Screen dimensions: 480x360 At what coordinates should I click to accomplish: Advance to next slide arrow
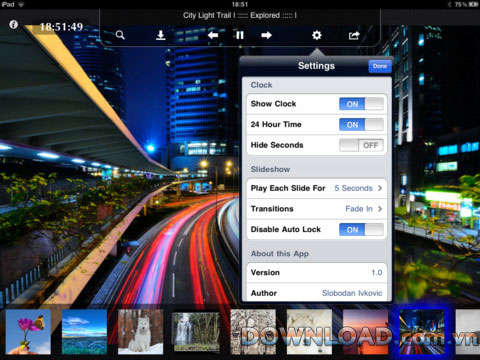click(x=266, y=35)
